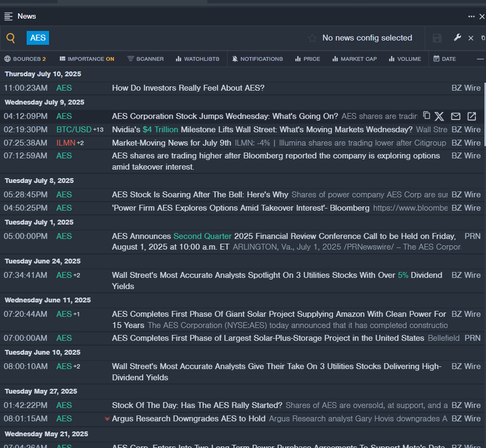Open the 5% Dividend Yields utilities headline

point(277,281)
